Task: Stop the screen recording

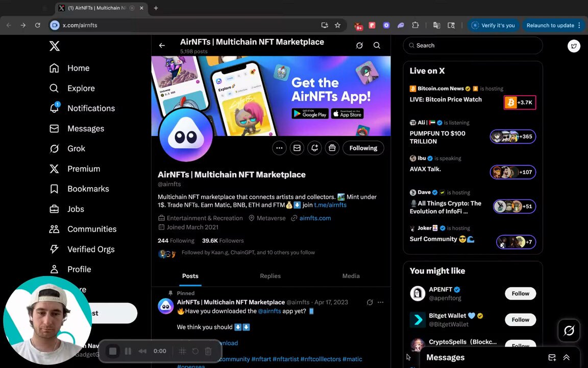Action: [112, 351]
